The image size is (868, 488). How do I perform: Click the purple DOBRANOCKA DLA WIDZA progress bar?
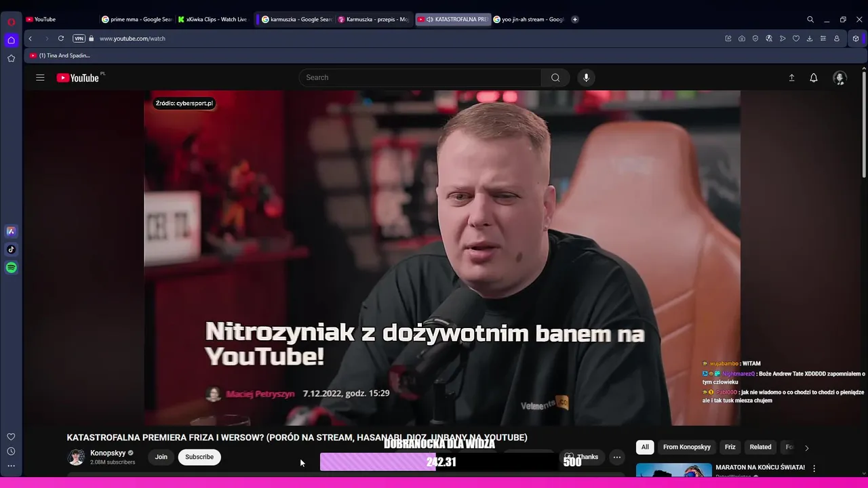click(439, 462)
